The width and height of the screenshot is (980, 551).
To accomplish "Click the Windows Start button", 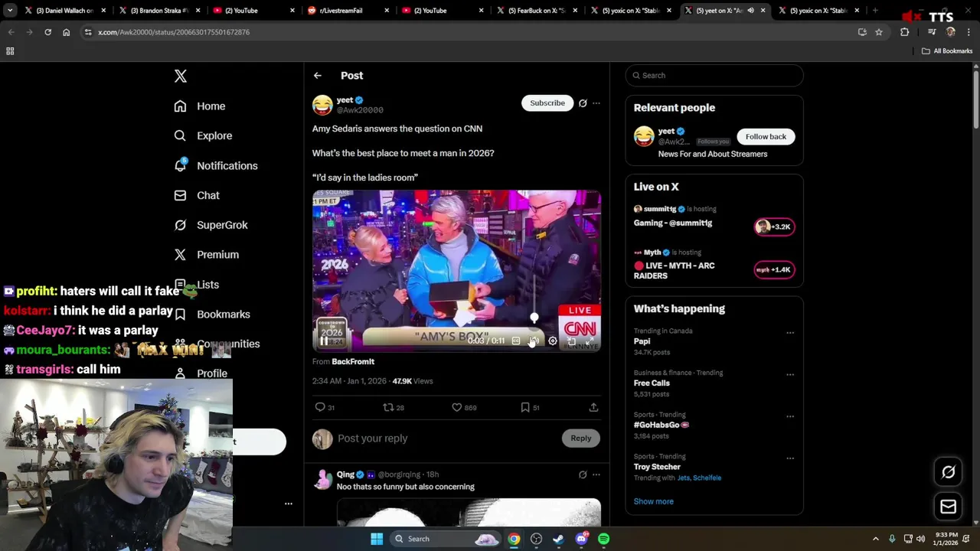I will tap(377, 539).
